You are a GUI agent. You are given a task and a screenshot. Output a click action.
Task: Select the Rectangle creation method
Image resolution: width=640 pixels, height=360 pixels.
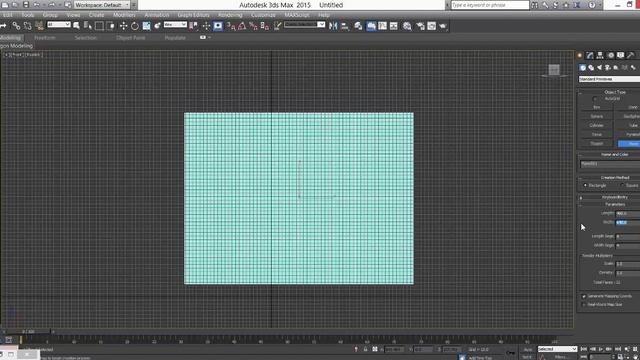(585, 185)
